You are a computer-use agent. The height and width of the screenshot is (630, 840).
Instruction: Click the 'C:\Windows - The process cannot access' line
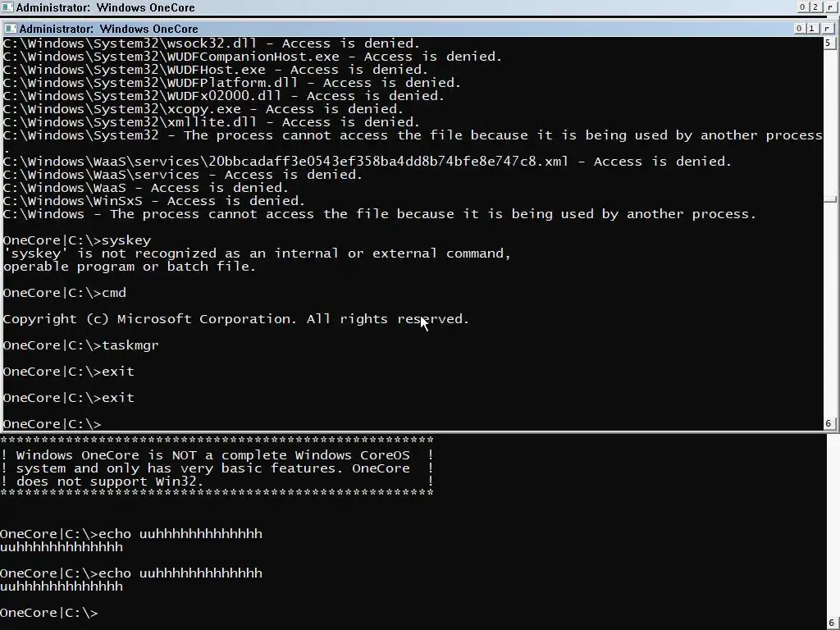click(380, 214)
